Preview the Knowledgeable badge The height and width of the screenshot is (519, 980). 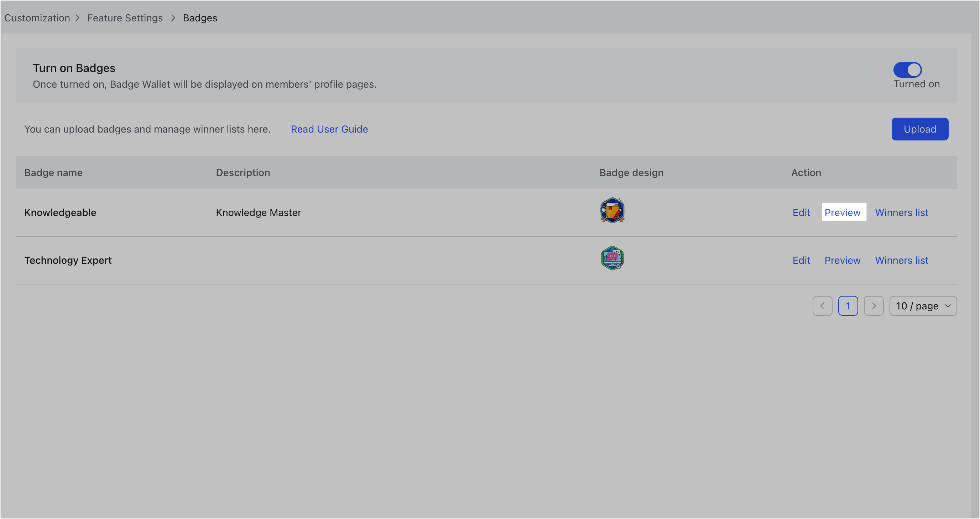click(843, 212)
